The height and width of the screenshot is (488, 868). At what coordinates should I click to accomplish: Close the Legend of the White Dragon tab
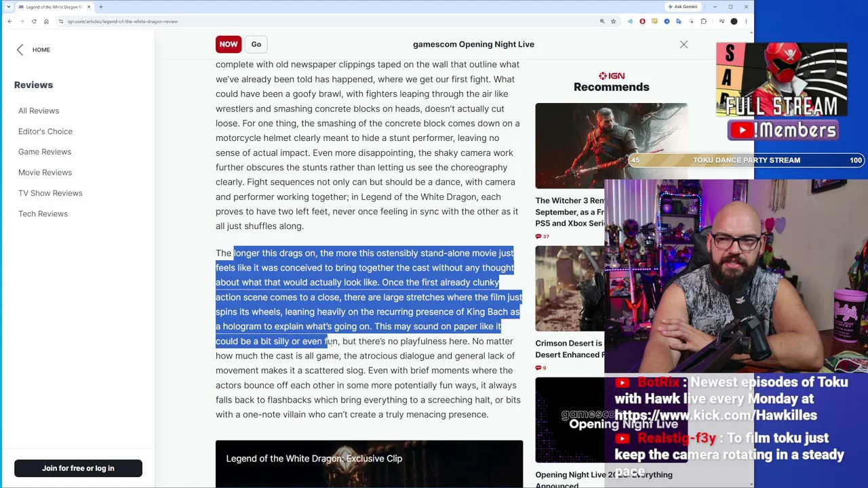coord(89,7)
